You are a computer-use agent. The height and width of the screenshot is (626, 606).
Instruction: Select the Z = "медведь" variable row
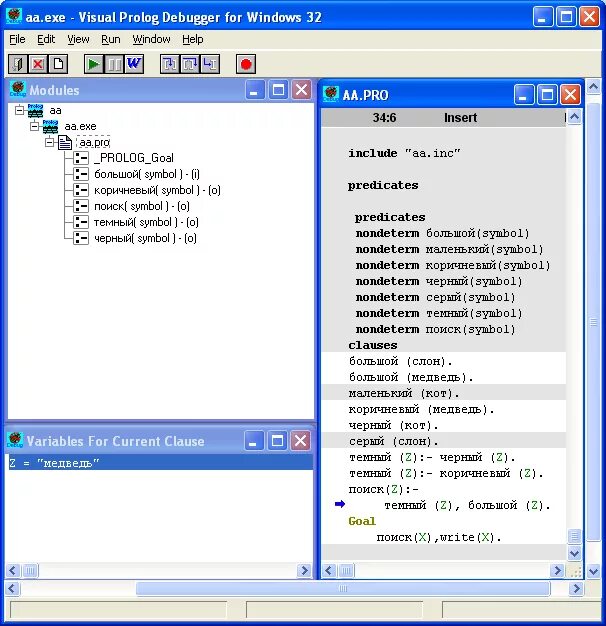(160, 463)
